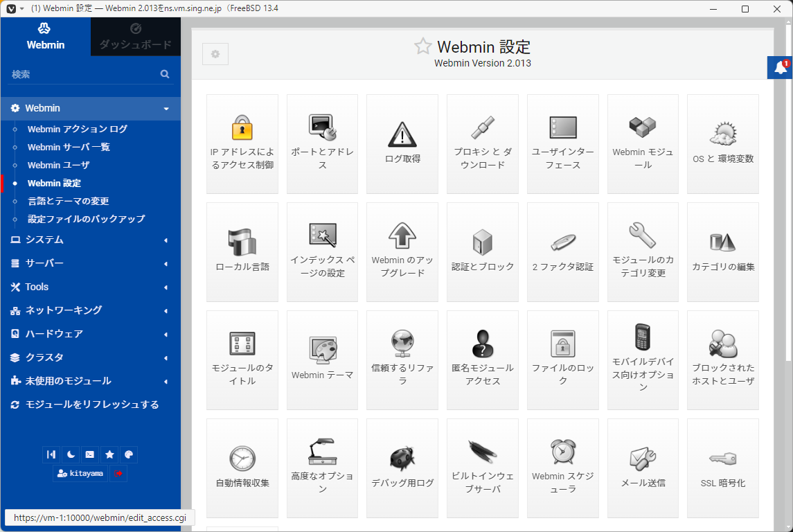This screenshot has height=532, width=793.
Task: Expand the Tools category
Action: pos(91,287)
